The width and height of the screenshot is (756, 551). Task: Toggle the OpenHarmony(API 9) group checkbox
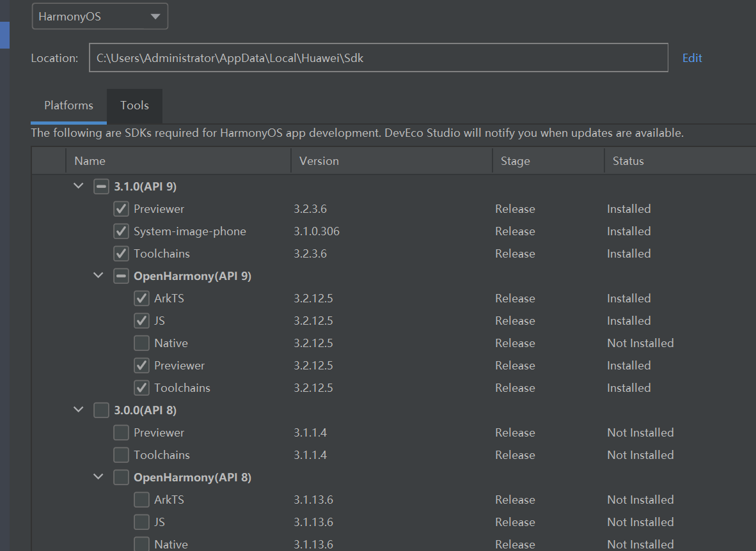pyautogui.click(x=121, y=276)
